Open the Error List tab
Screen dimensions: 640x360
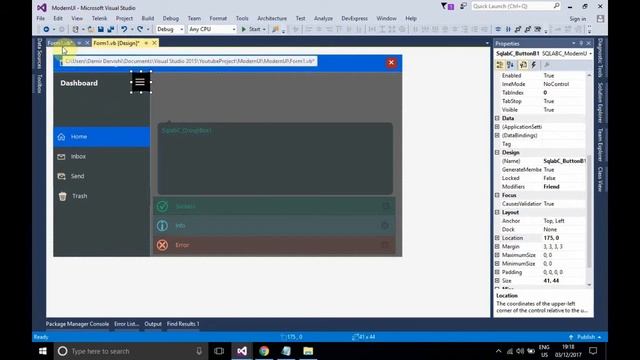tap(127, 324)
